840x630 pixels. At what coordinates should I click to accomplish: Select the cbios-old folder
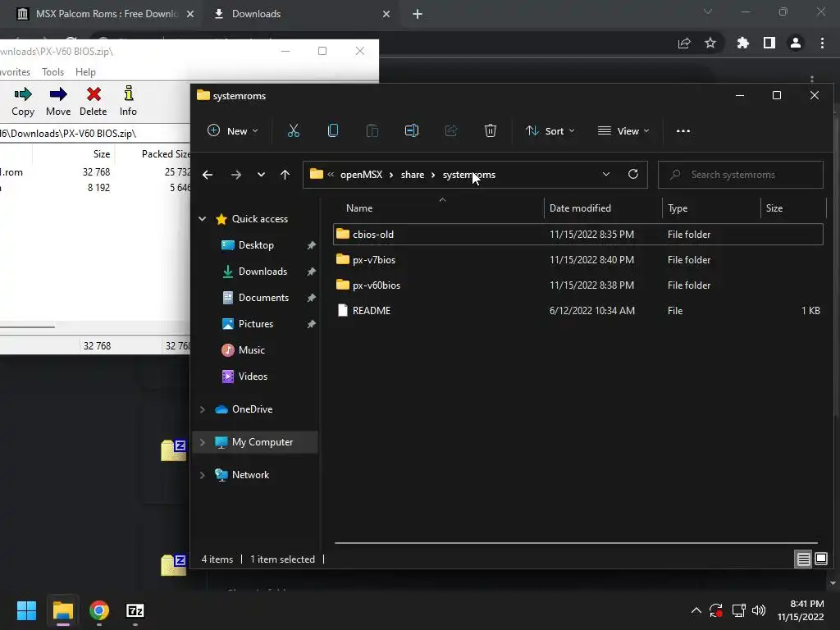[x=577, y=234]
